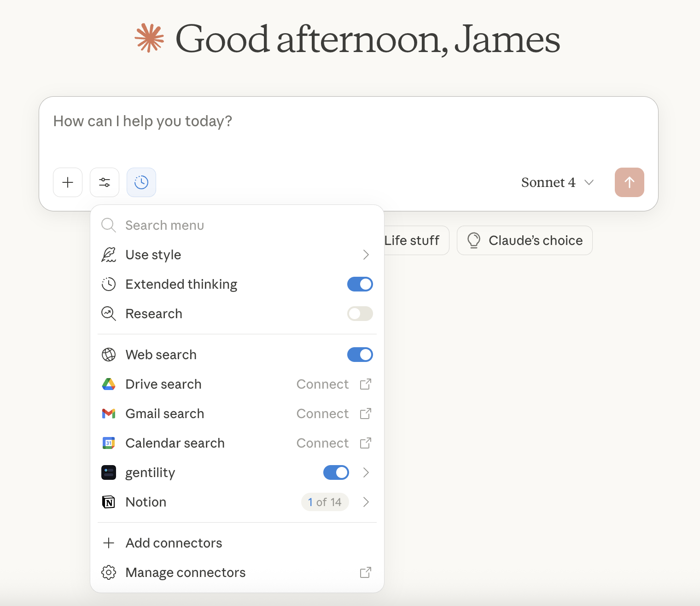Click the Gmail icon
Screen dimensions: 700x606
pyautogui.click(x=109, y=414)
